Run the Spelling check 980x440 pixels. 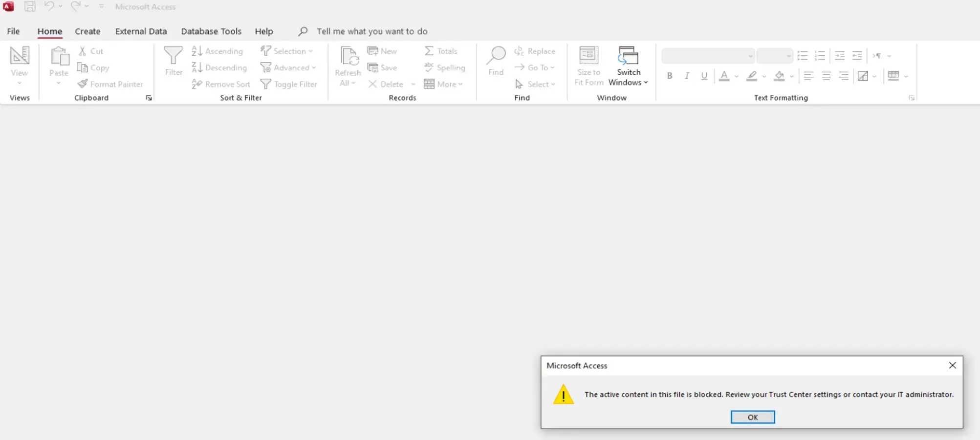[x=445, y=67]
